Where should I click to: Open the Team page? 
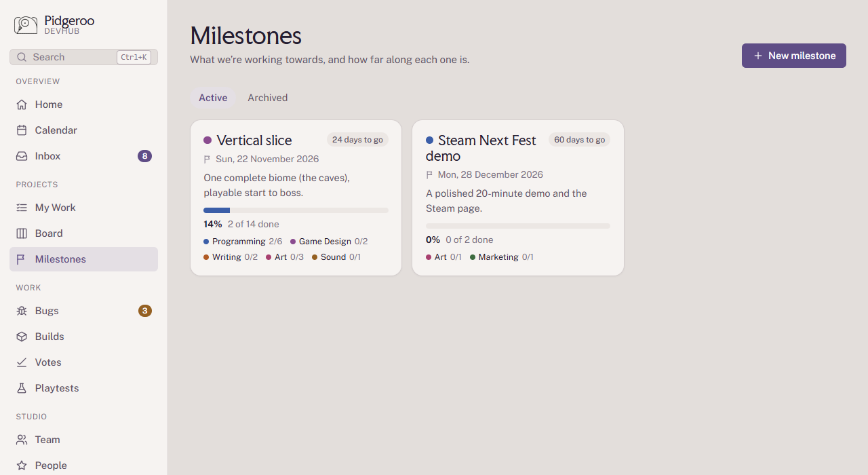point(83,440)
